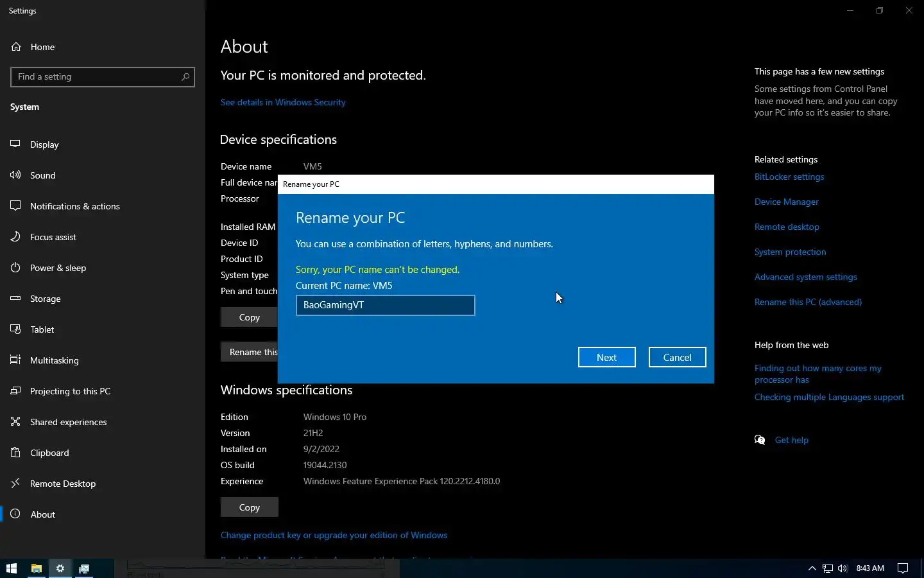Open the Windows Start menu
Image resolution: width=924 pixels, height=578 pixels.
tap(12, 568)
